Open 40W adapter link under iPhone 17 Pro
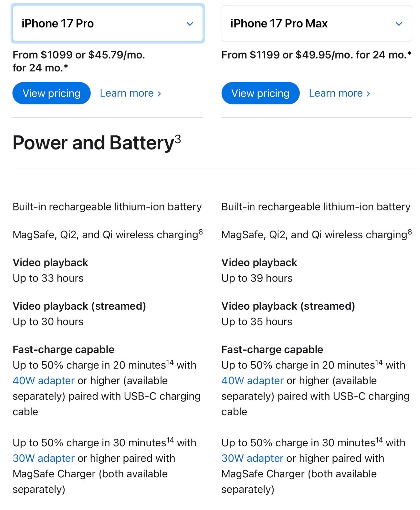420x510 pixels. click(x=44, y=381)
